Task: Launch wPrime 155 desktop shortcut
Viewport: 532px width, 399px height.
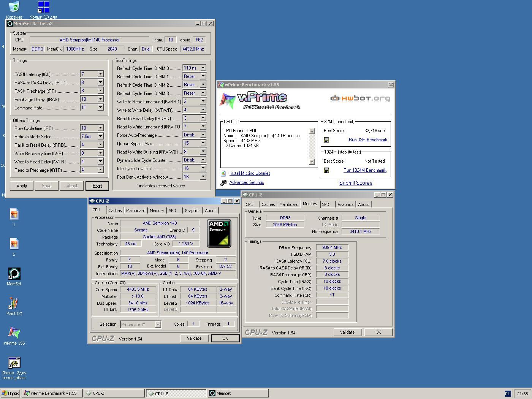Action: point(14,333)
